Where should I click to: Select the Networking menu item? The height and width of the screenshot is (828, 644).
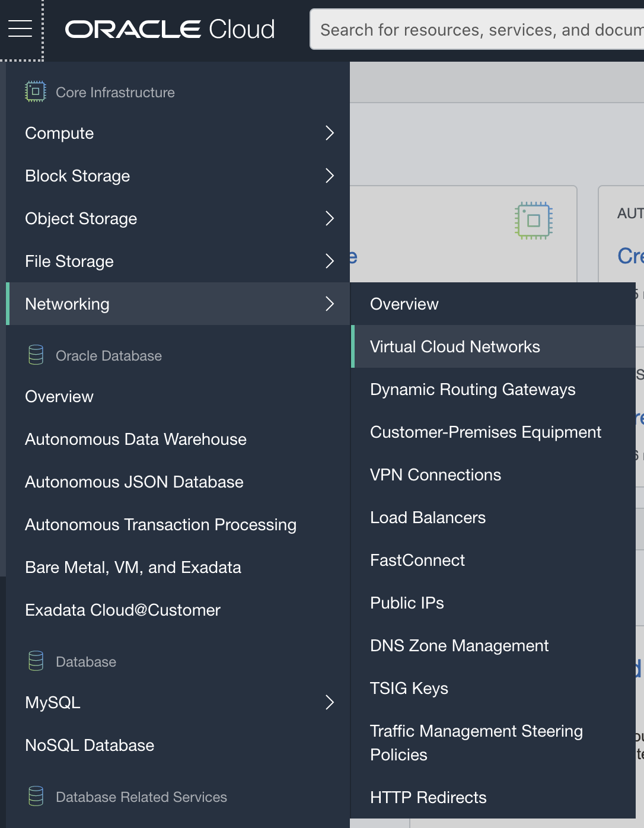(178, 304)
